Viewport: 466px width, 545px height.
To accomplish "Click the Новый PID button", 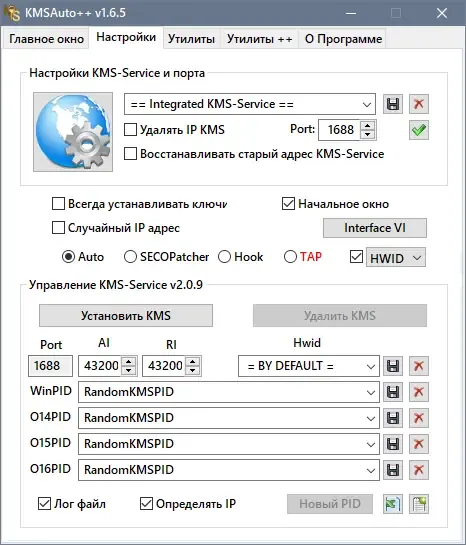I will pos(330,504).
